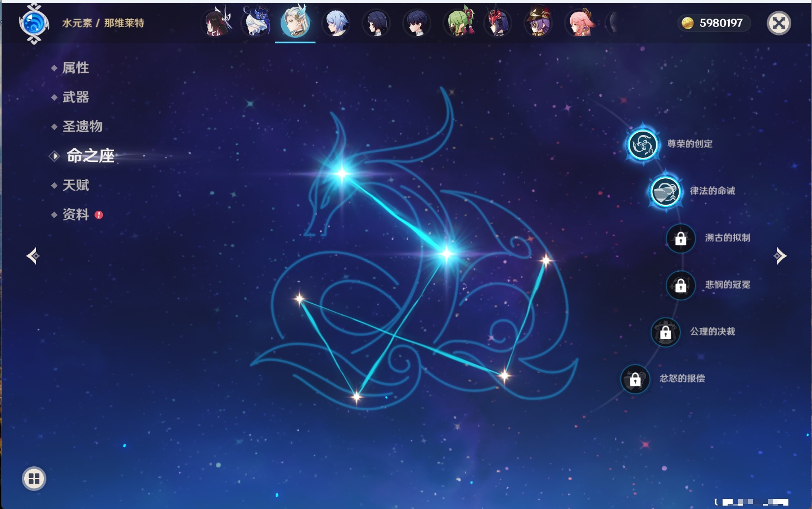Screen dimensions: 812x509
Task: Switch to the pink-haired character portrait
Action: click(579, 23)
